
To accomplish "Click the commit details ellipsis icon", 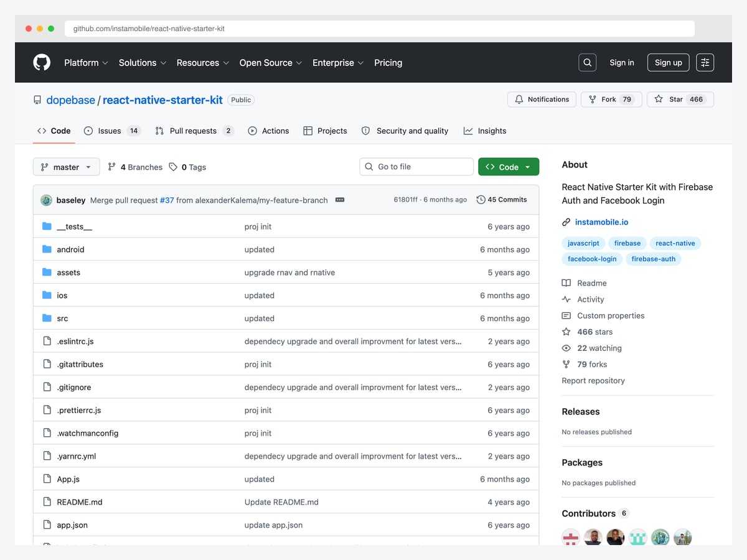I will (340, 200).
